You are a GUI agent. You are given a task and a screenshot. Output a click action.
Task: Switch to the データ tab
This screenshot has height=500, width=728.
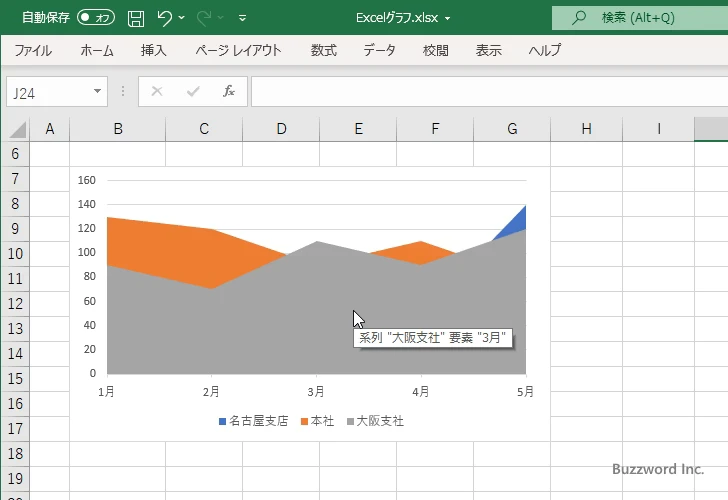379,50
